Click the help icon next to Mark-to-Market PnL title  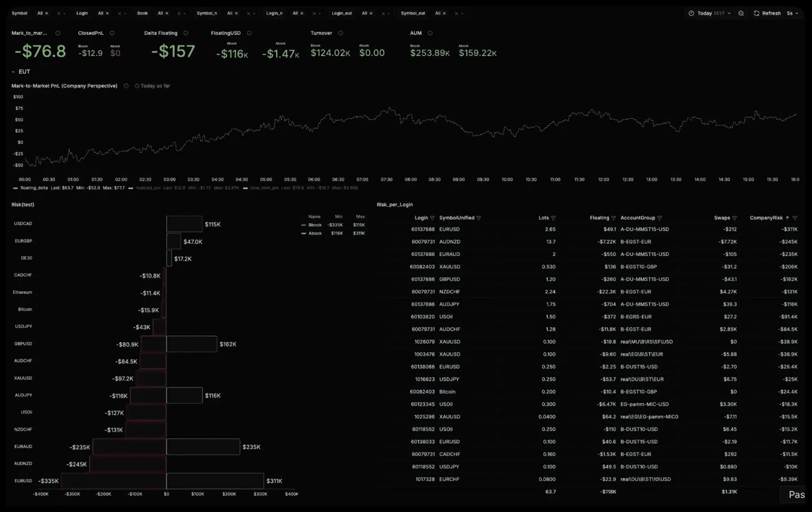point(126,86)
